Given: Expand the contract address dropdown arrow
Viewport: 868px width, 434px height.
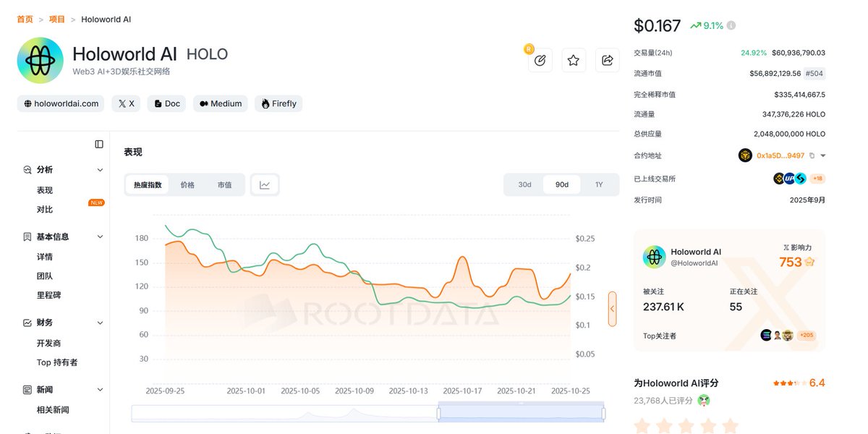Looking at the screenshot, I should pos(823,156).
